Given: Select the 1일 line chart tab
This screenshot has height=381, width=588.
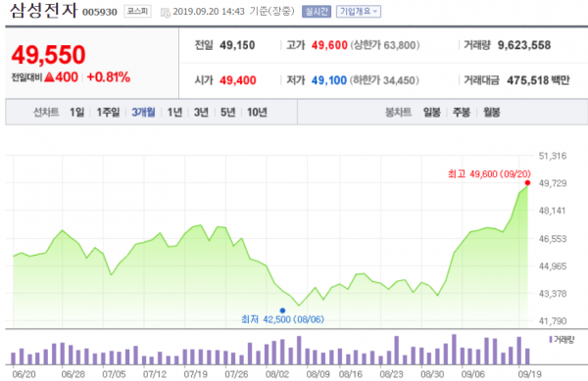Looking at the screenshot, I should 76,112.
